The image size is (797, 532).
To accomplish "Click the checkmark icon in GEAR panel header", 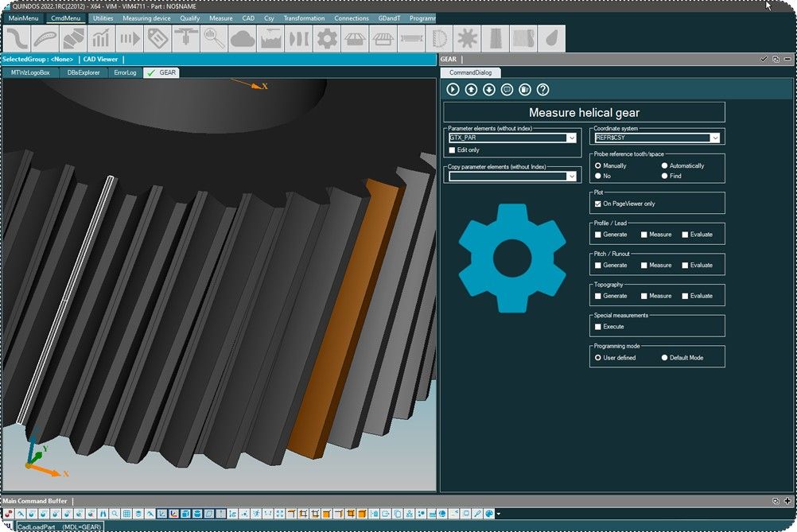I will pyautogui.click(x=764, y=59).
